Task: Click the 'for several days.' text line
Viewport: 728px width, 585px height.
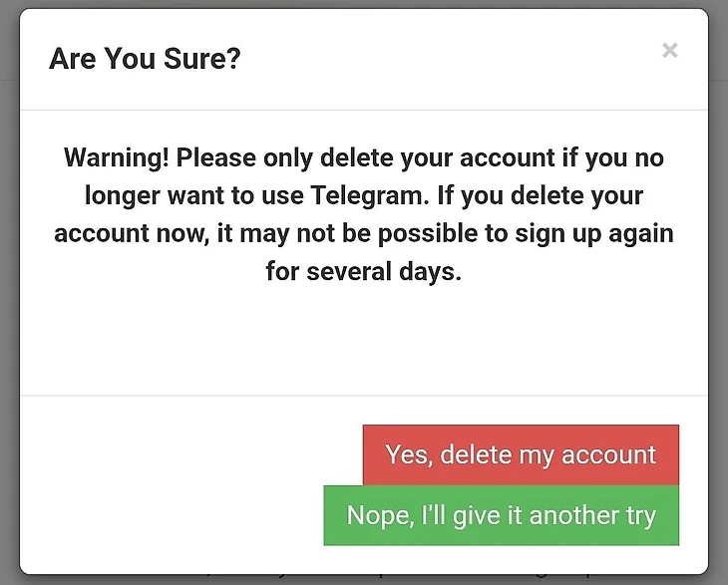Action: tap(363, 271)
